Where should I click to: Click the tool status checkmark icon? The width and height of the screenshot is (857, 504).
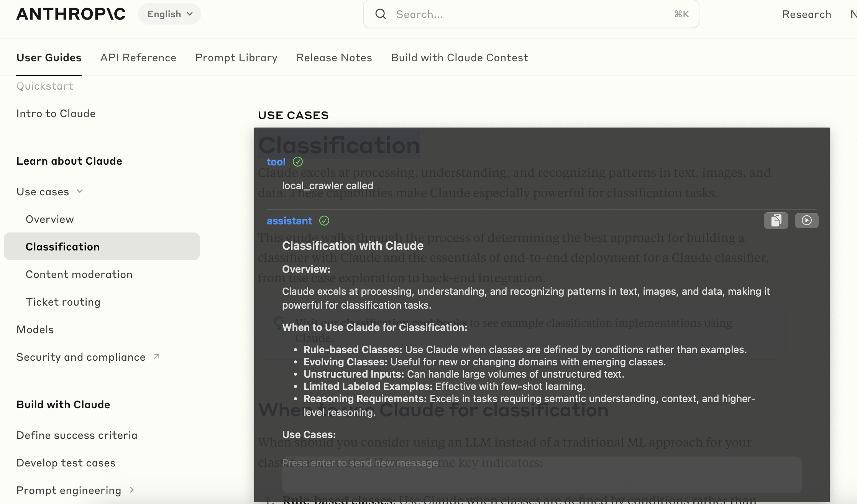pyautogui.click(x=298, y=162)
